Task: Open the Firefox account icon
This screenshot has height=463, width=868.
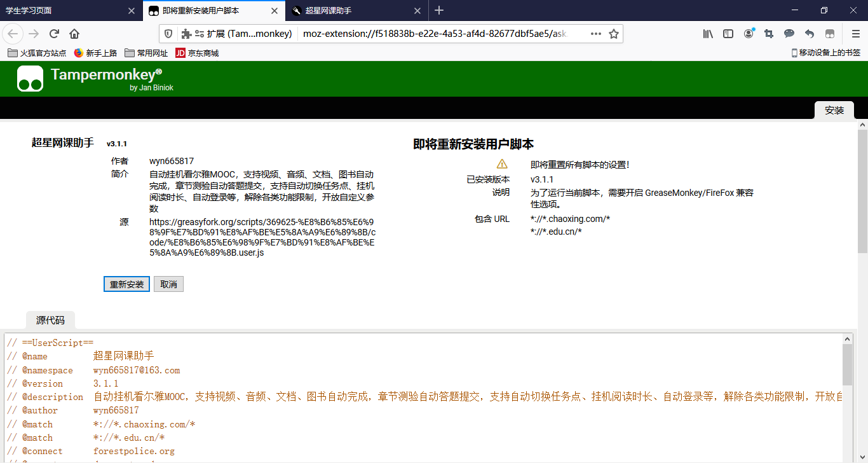Action: coord(749,34)
